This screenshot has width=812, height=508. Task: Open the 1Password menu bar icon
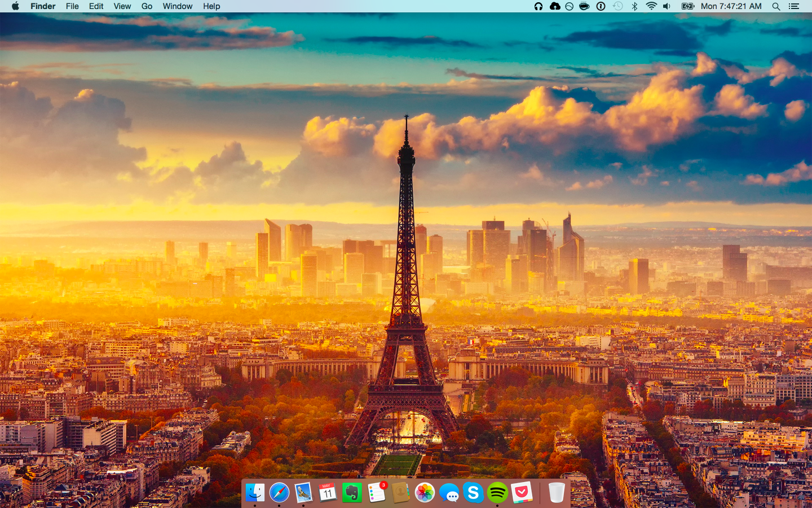click(601, 6)
